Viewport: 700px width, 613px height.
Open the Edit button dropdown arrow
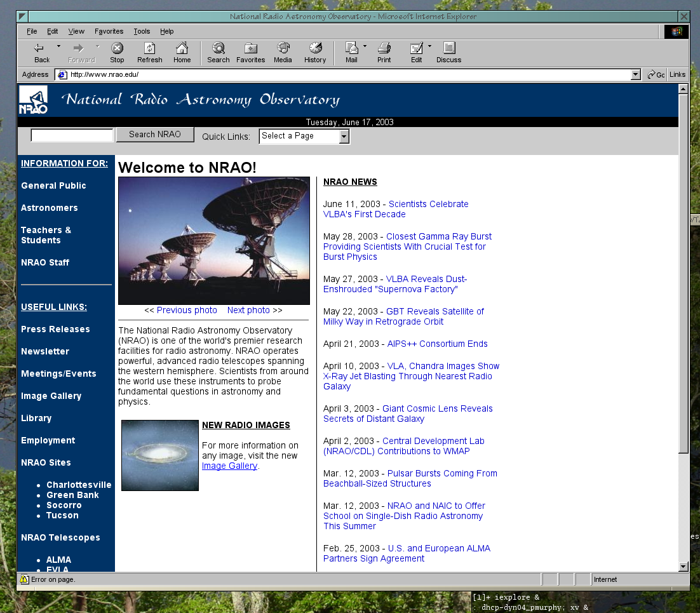[x=429, y=46]
